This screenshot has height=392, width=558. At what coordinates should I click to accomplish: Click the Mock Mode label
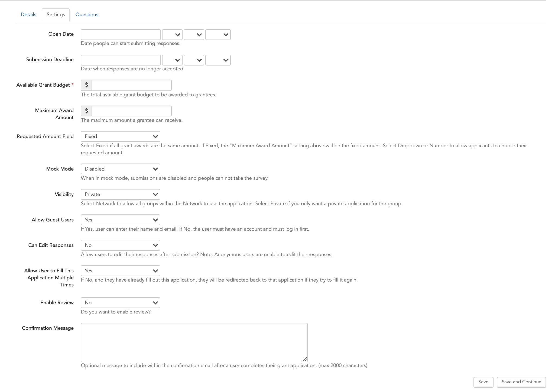tap(60, 169)
